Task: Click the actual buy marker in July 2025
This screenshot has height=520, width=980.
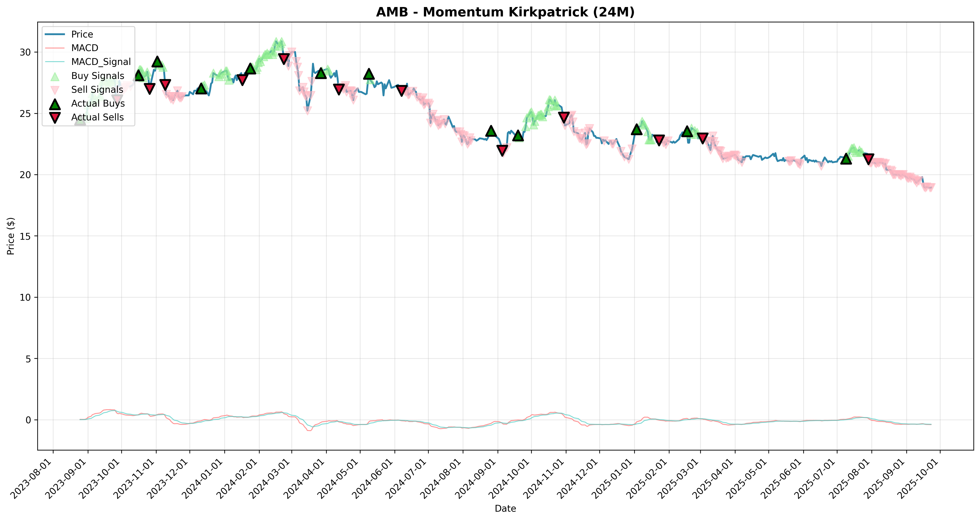Action: [x=846, y=158]
